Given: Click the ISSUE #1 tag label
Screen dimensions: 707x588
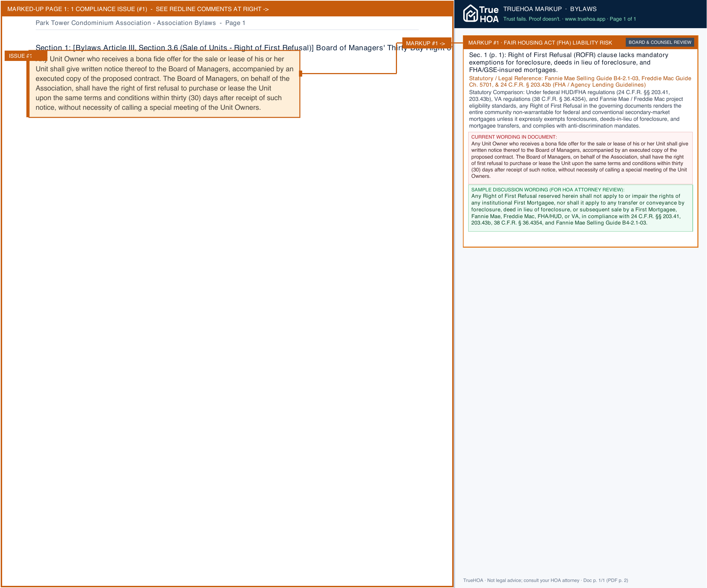Looking at the screenshot, I should coord(26,56).
